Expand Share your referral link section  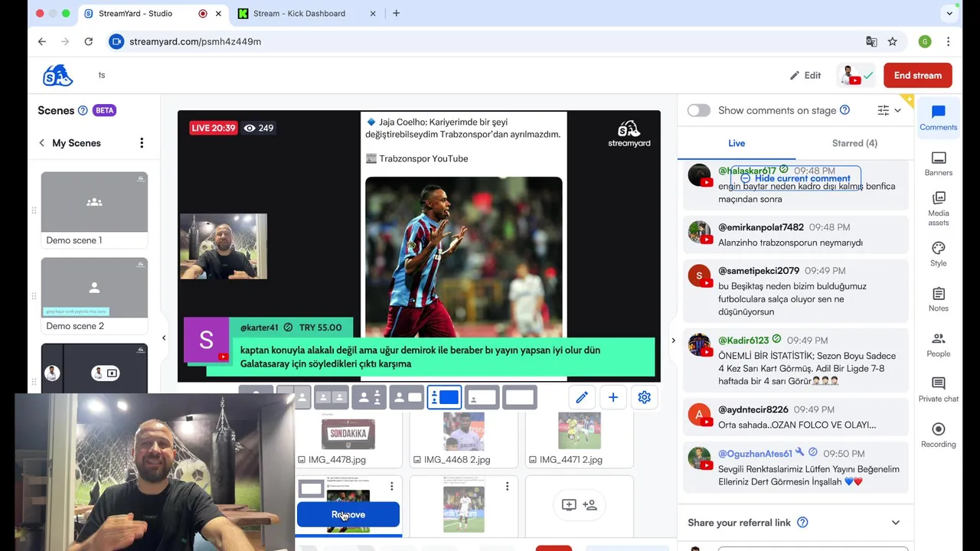tap(895, 523)
